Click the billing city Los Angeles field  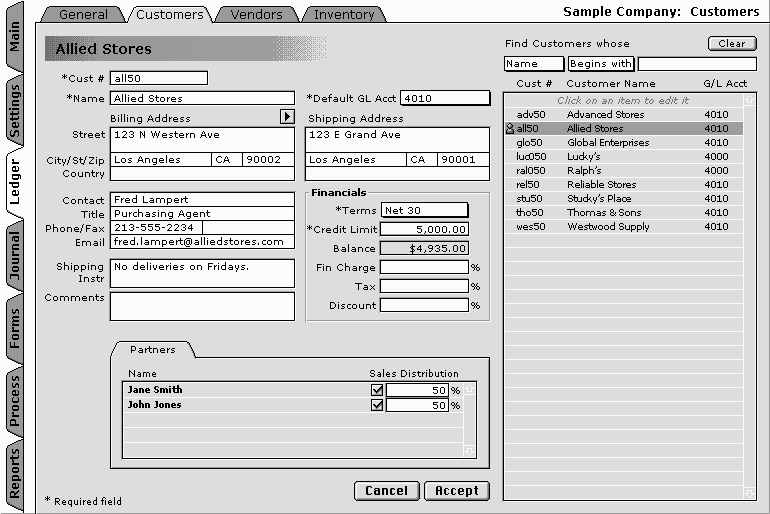click(x=161, y=160)
